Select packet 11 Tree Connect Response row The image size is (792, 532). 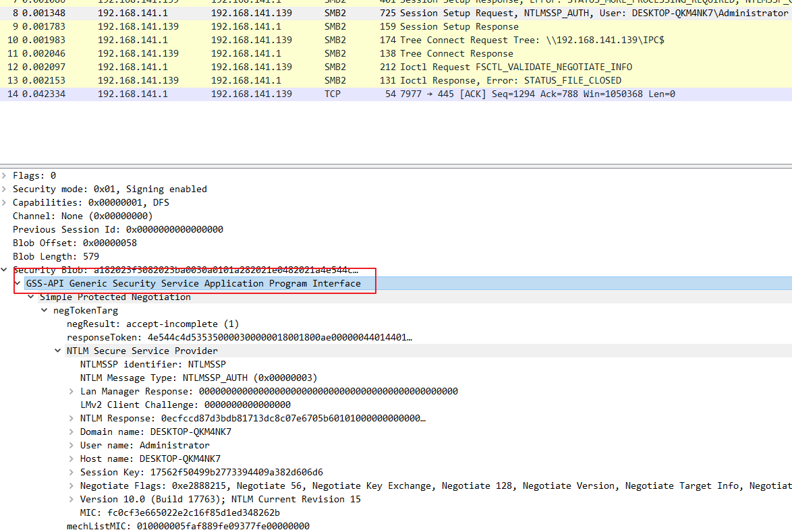(x=396, y=53)
